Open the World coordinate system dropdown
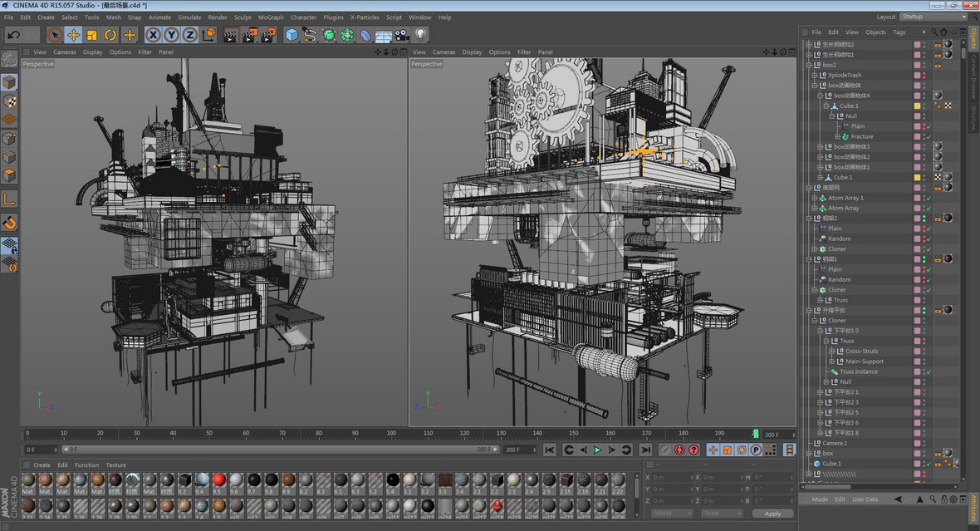Image resolution: width=980 pixels, height=531 pixels. coord(672,514)
